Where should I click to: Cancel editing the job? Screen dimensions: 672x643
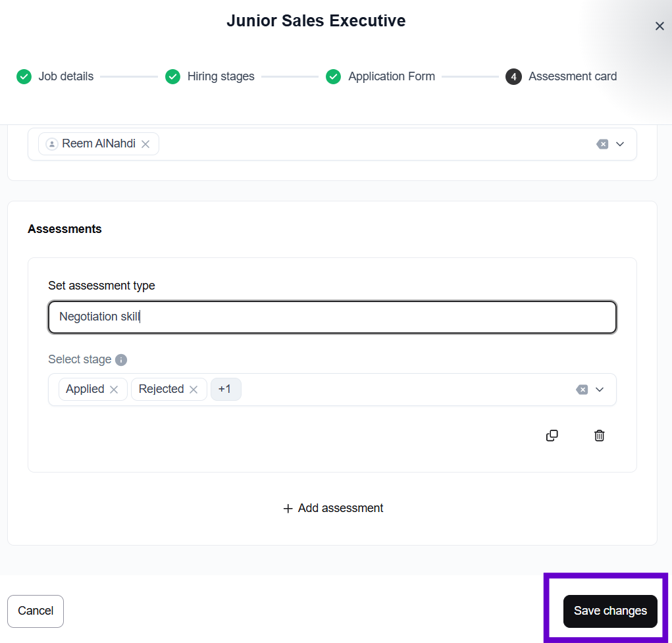(36, 611)
